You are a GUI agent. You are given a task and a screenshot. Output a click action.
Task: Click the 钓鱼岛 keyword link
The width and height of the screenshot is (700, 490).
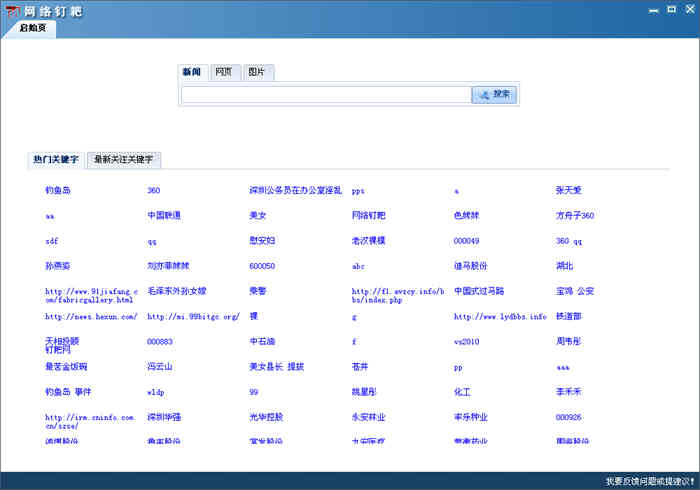58,190
